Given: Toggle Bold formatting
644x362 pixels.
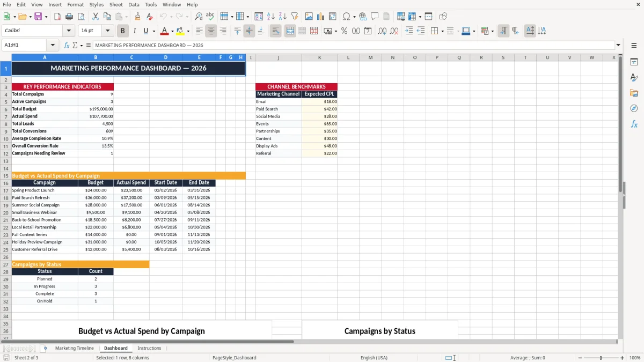Looking at the screenshot, I should coord(122,31).
